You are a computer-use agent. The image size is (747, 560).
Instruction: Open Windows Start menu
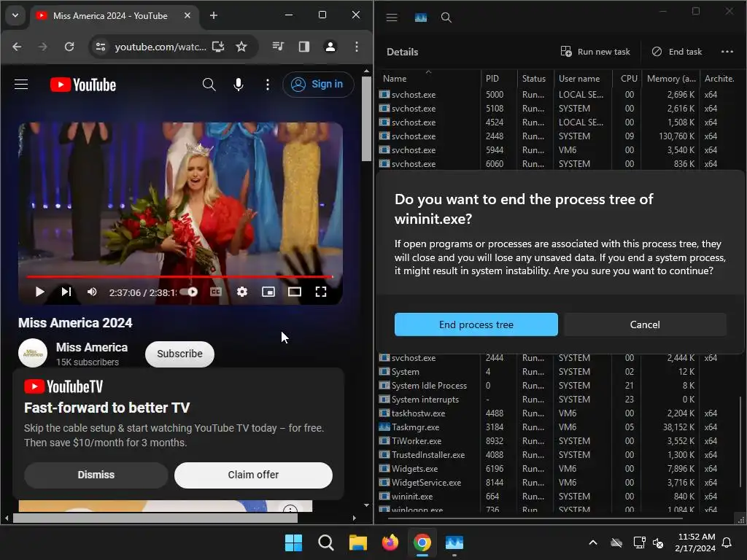tap(293, 542)
